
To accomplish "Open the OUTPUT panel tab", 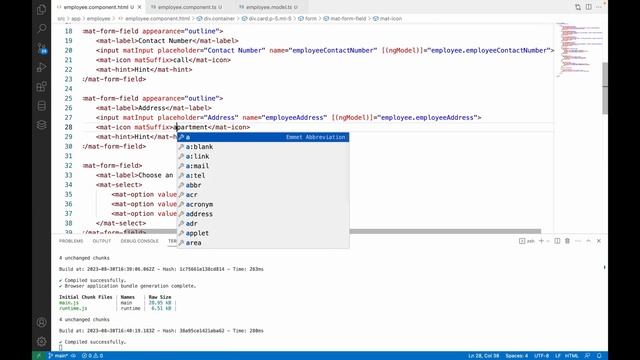I will tap(102, 241).
